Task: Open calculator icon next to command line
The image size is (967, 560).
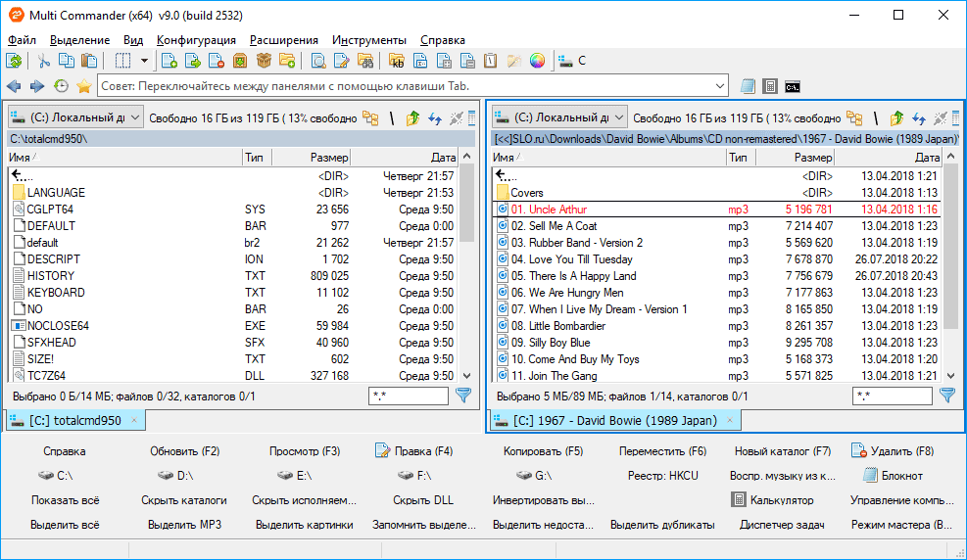Action: [x=770, y=86]
